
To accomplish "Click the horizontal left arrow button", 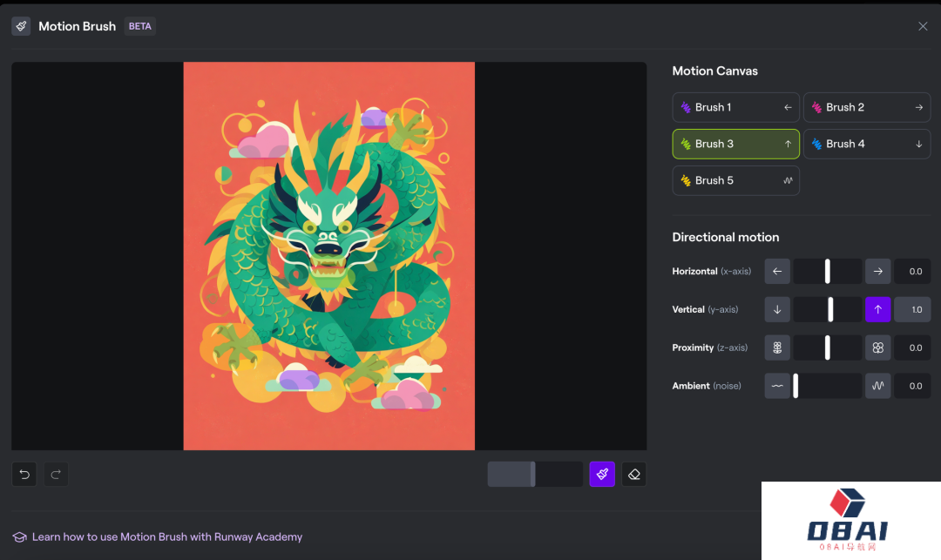I will (x=777, y=271).
